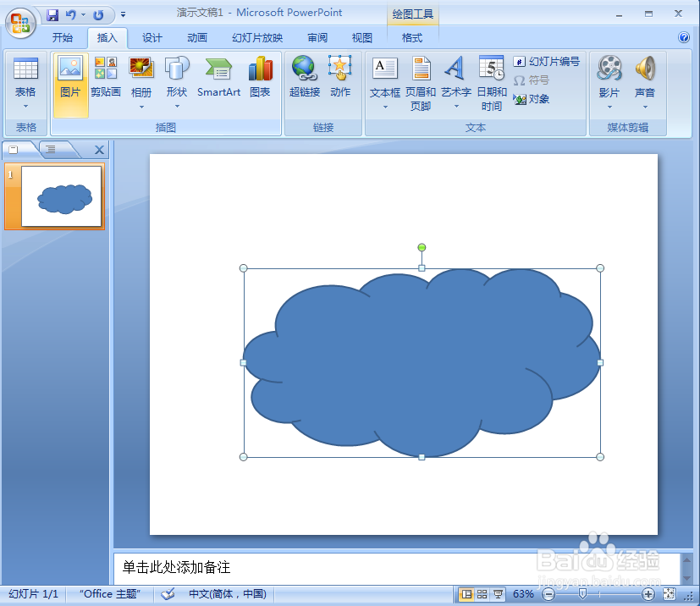Click the 中文(简体，中国) language indicator
Viewport: 700px width, 606px height.
[227, 594]
